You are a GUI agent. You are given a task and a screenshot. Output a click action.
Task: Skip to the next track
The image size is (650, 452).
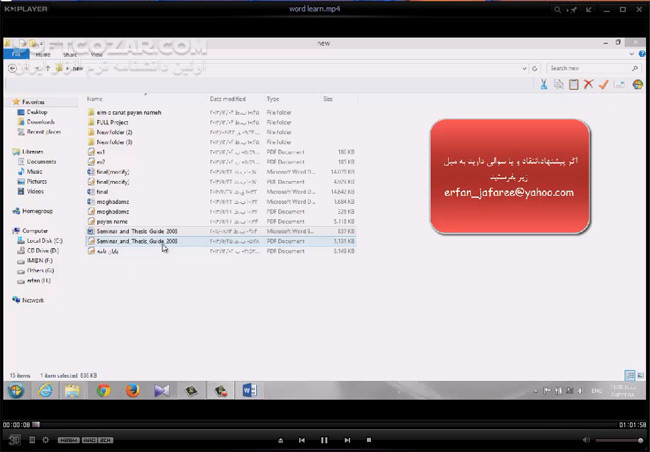(347, 440)
